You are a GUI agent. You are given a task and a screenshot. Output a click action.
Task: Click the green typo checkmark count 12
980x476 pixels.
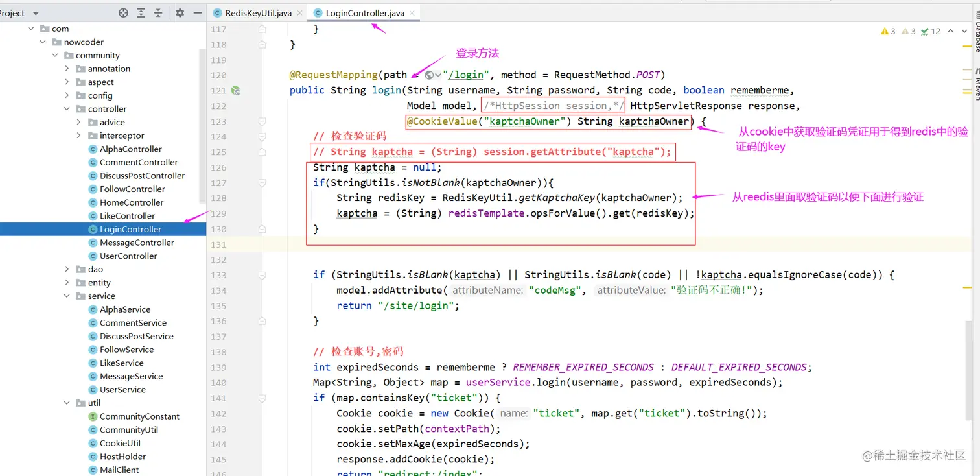tap(931, 31)
